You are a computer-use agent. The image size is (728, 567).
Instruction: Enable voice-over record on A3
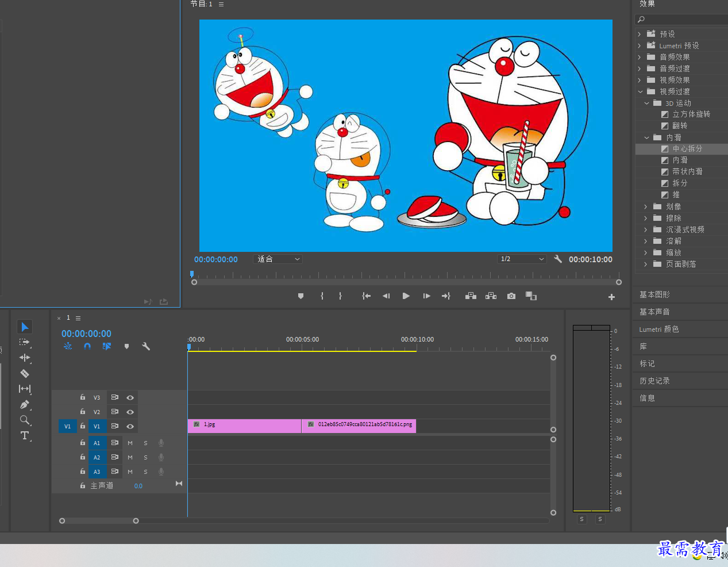pos(161,472)
